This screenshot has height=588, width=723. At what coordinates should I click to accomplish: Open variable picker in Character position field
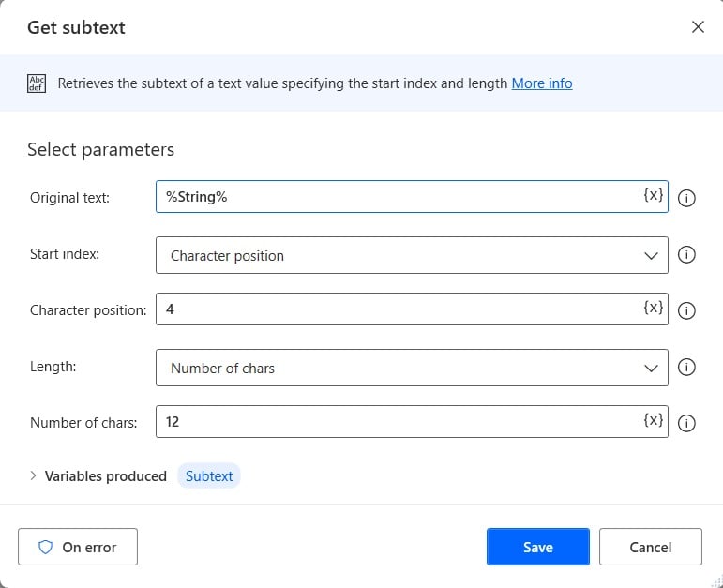(x=654, y=308)
